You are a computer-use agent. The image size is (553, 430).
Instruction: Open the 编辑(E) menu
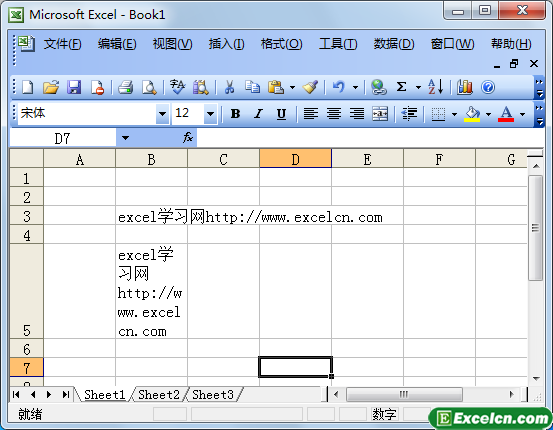point(117,44)
